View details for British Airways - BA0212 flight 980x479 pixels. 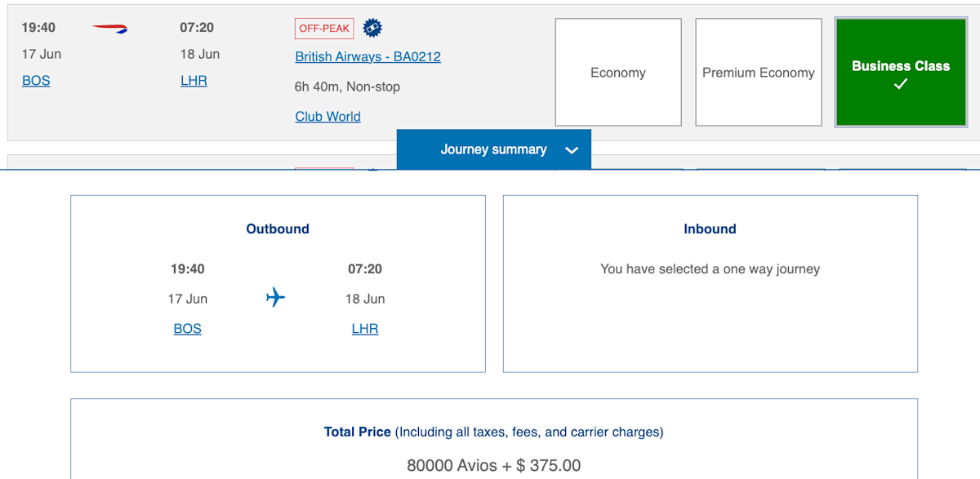coord(367,56)
